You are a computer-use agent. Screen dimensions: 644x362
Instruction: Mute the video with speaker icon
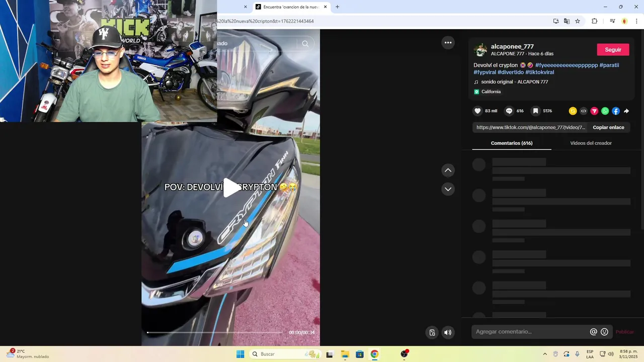(448, 332)
